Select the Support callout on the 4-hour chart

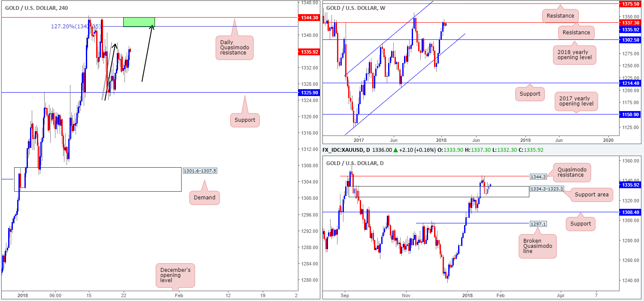point(245,120)
